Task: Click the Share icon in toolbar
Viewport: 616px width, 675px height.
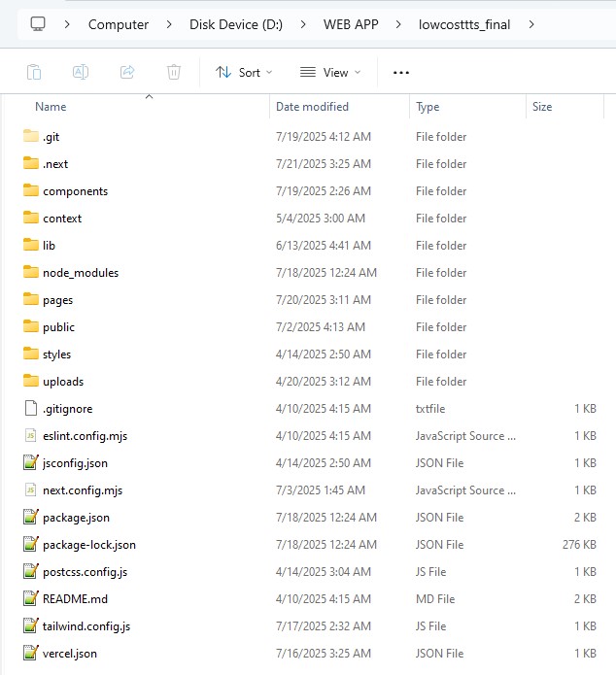Action: 127,72
